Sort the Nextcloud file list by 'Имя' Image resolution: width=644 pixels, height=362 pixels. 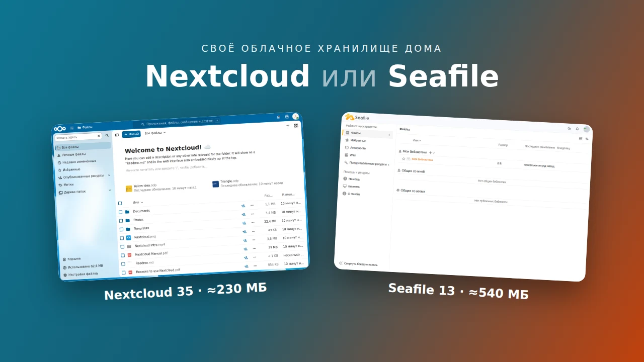pyautogui.click(x=137, y=202)
